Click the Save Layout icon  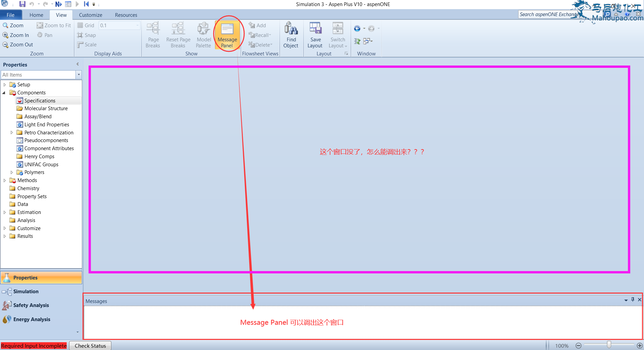[315, 35]
